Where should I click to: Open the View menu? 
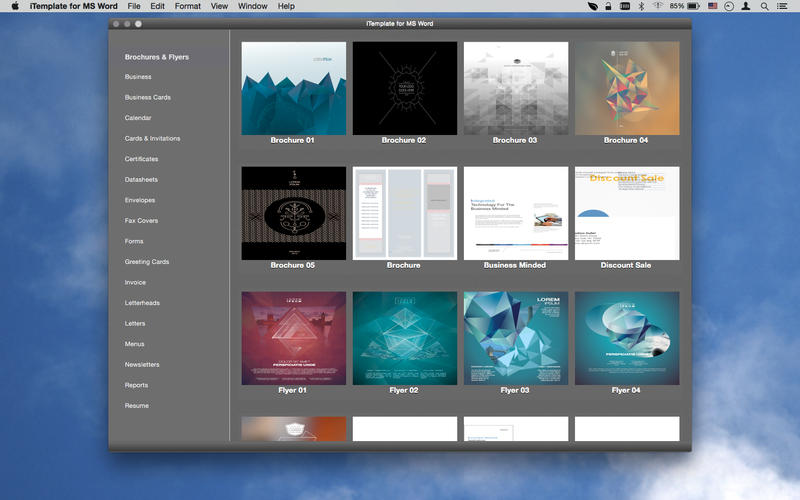coord(219,6)
